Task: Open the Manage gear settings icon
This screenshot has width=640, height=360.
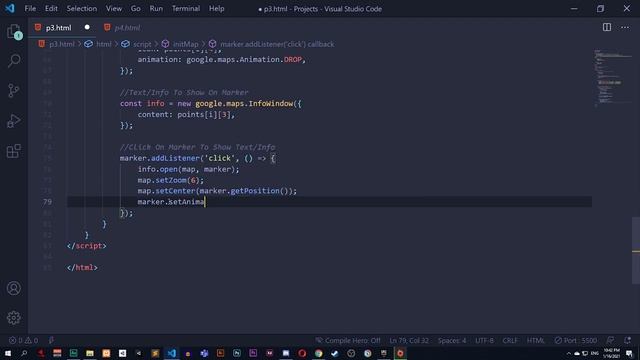Action: pos(14,318)
